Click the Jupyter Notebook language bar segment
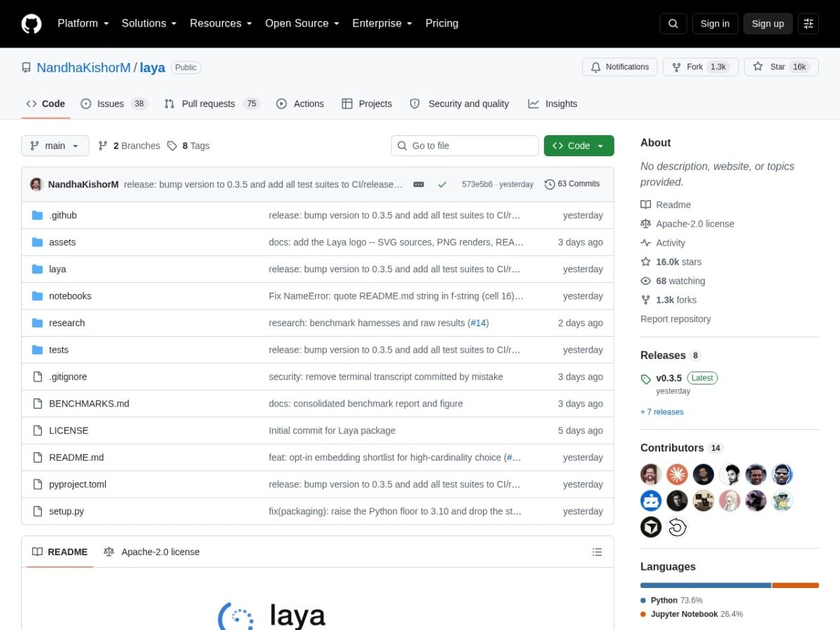Image resolution: width=840 pixels, height=630 pixels. coord(795,585)
